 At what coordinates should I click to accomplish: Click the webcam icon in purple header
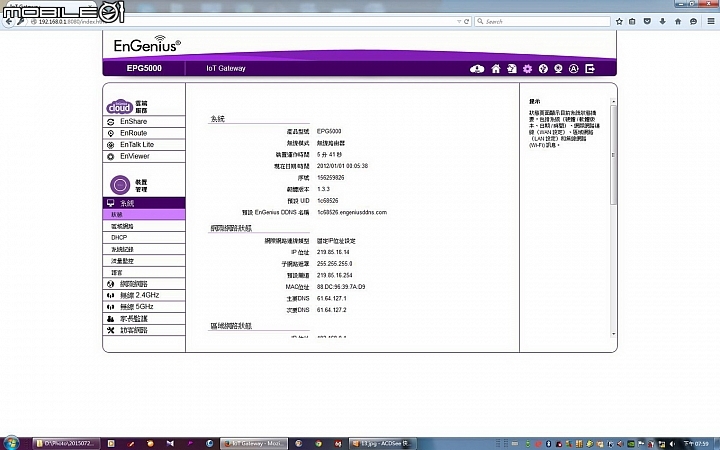click(558, 69)
